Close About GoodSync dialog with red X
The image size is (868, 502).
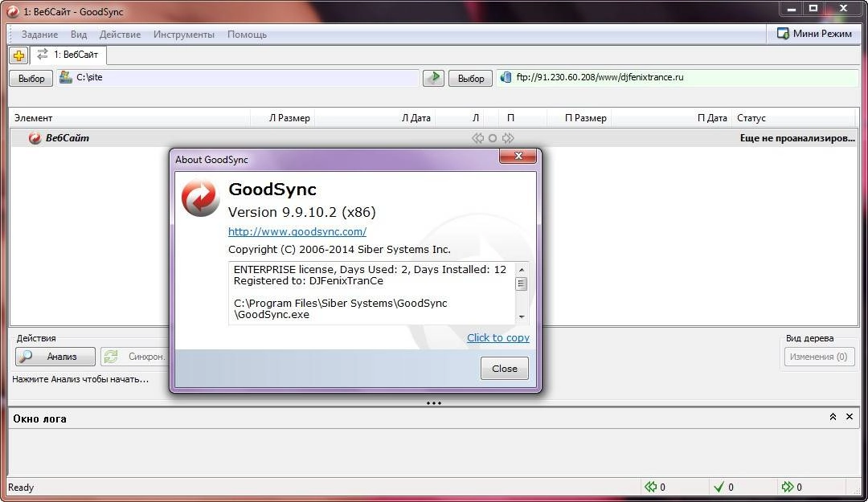pos(518,156)
